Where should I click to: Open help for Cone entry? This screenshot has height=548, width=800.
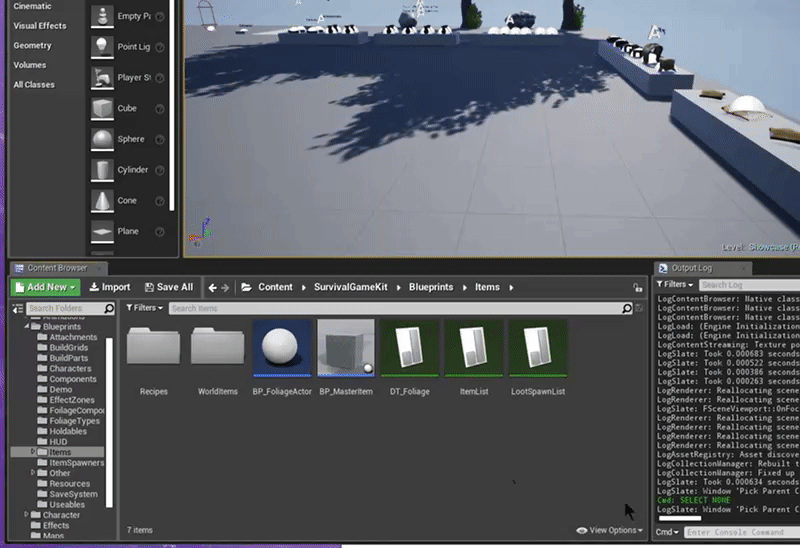click(160, 201)
